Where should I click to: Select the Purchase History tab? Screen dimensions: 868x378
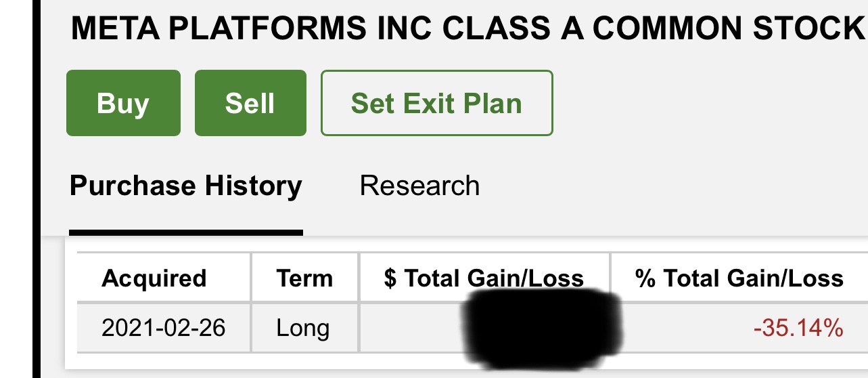(186, 186)
